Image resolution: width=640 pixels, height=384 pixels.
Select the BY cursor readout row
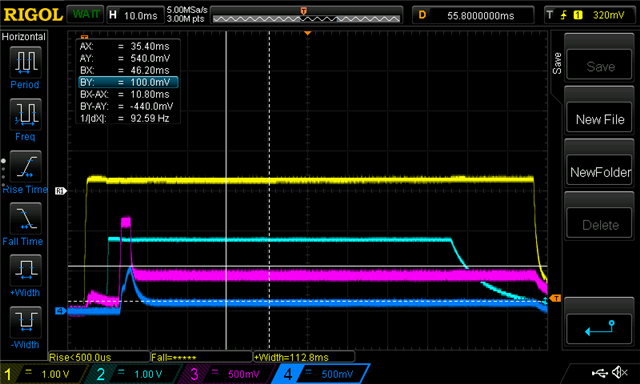[x=128, y=82]
